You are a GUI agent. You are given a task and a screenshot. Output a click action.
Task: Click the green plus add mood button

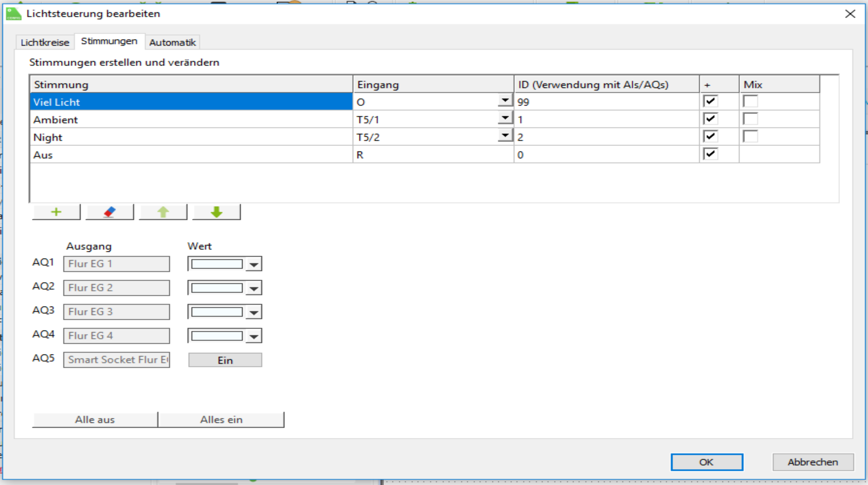click(x=56, y=212)
